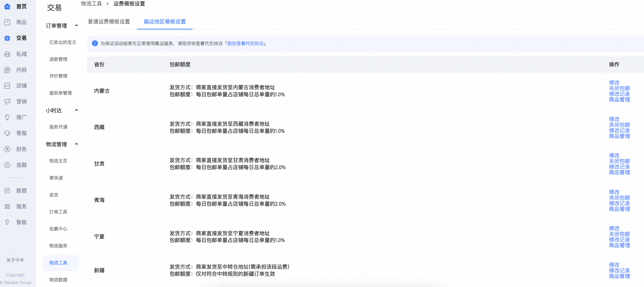The width and height of the screenshot is (644, 287).
Task: Click 修改 for 宁夏 row
Action: click(x=614, y=228)
